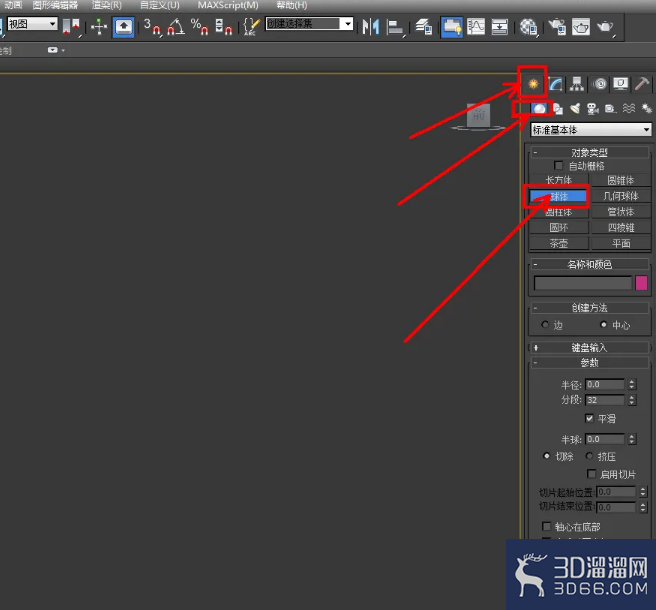This screenshot has width=656, height=610.
Task: Click the 茶壶 object button
Action: pos(559,243)
